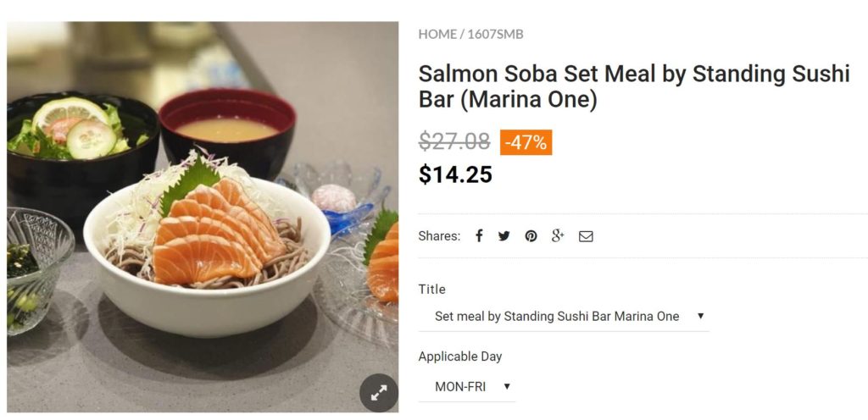Viewport: 868px width, 420px height.
Task: Click the arrow next to MON-FRI
Action: pos(507,386)
